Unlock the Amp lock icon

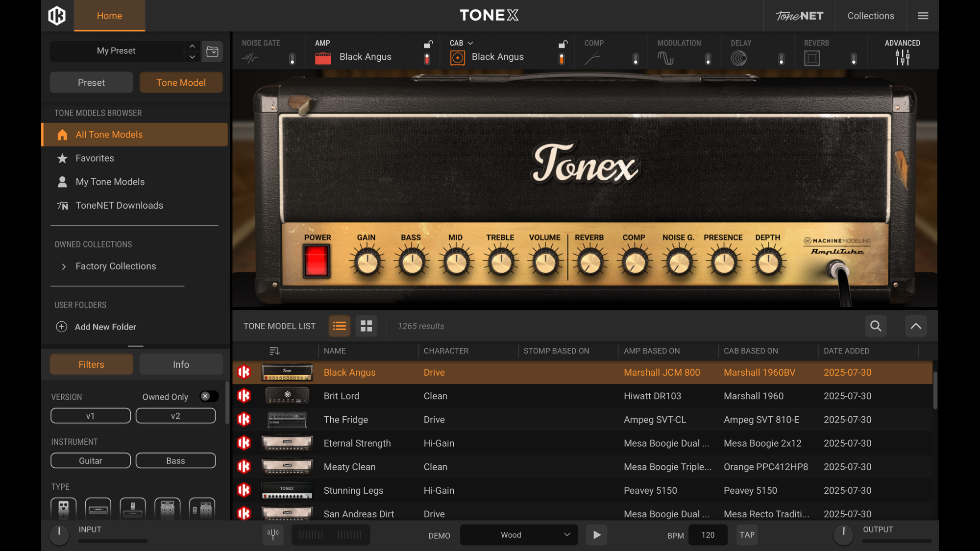click(428, 44)
